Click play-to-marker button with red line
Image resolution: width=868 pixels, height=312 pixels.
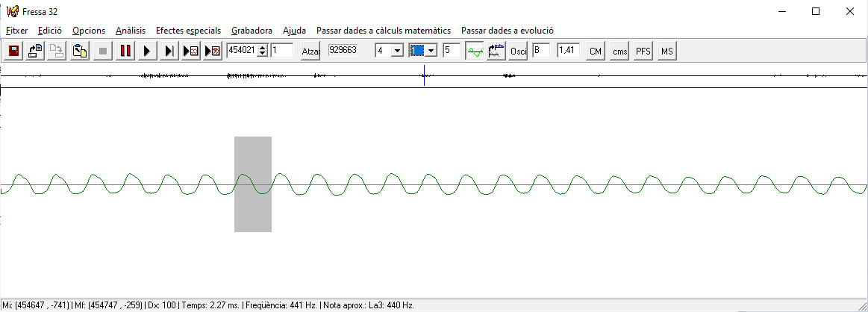169,51
